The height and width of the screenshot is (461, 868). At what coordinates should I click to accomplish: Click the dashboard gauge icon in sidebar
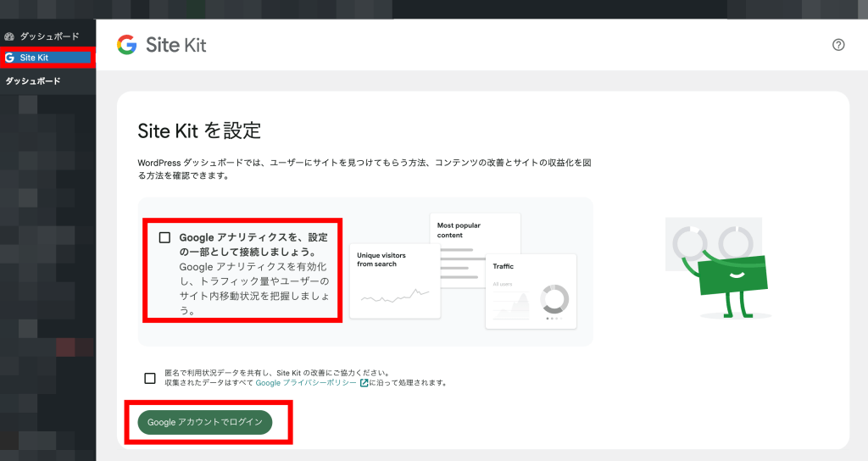coord(8,36)
